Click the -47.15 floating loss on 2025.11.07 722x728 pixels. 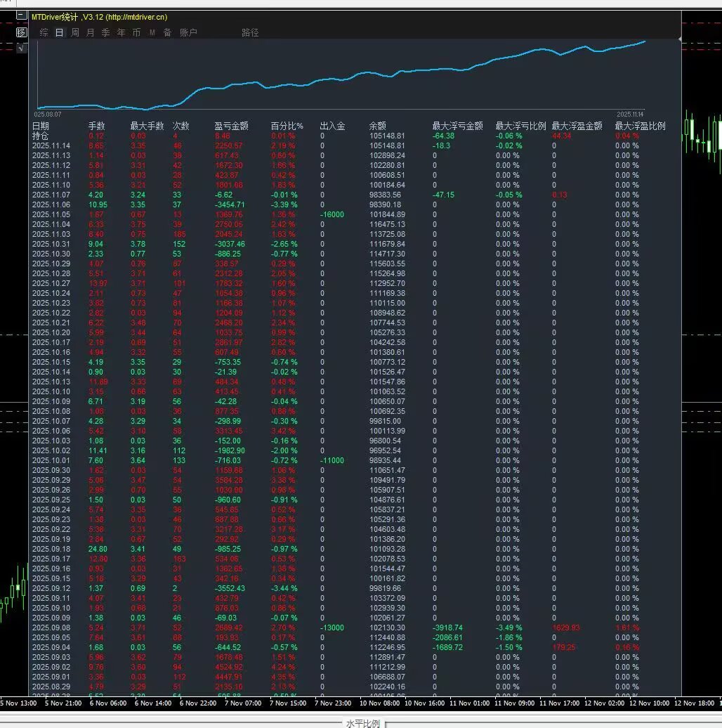(x=444, y=195)
